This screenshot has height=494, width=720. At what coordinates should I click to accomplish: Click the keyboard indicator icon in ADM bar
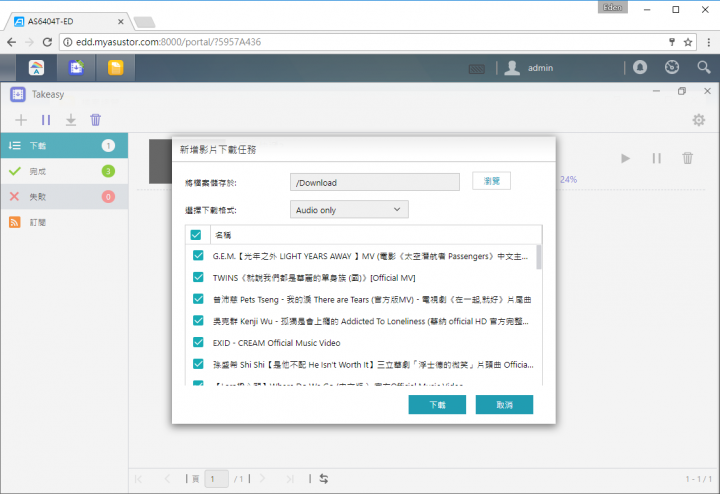pos(477,69)
